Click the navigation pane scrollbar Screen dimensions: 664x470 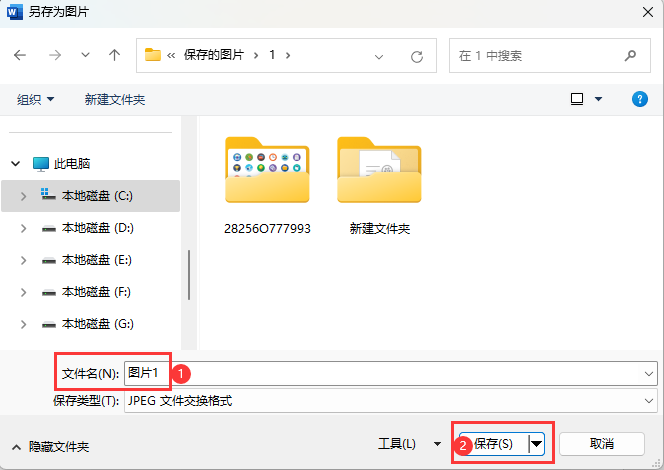(x=189, y=275)
